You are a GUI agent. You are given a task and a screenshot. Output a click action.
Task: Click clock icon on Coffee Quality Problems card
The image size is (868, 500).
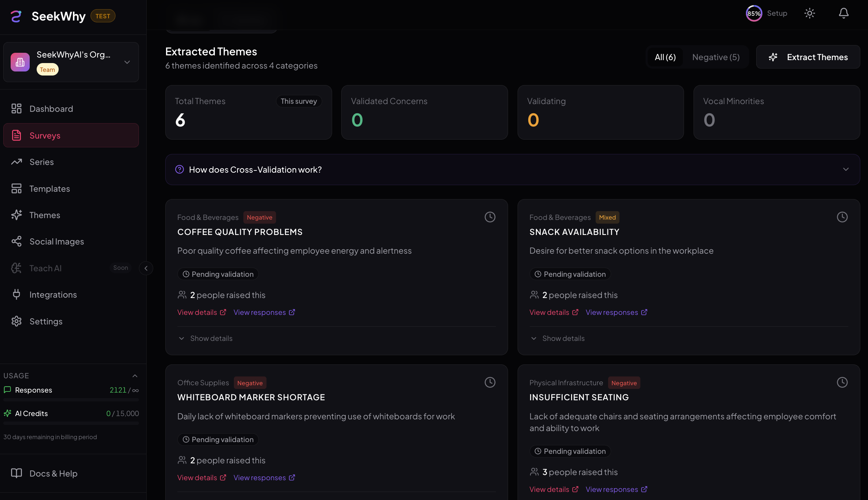pyautogui.click(x=490, y=217)
